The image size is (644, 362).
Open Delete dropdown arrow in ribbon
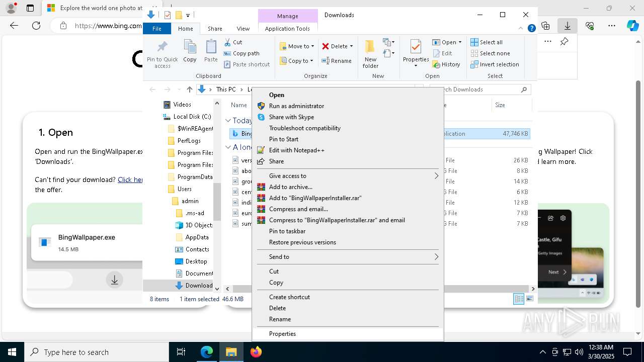click(351, 46)
